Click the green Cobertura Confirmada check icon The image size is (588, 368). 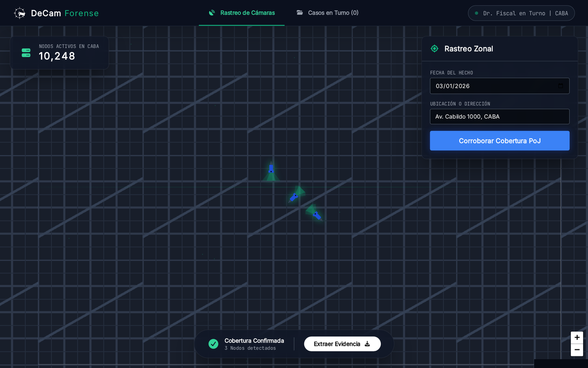click(213, 344)
